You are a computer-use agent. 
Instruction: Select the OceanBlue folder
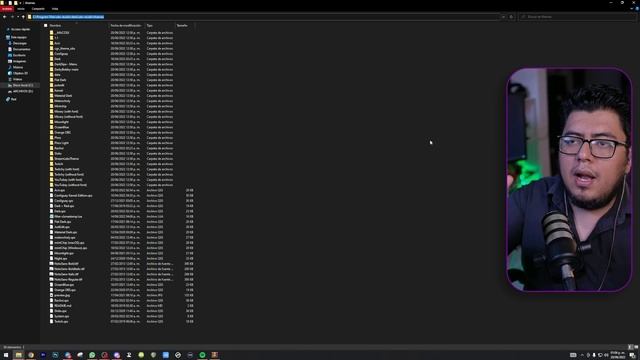click(61, 127)
